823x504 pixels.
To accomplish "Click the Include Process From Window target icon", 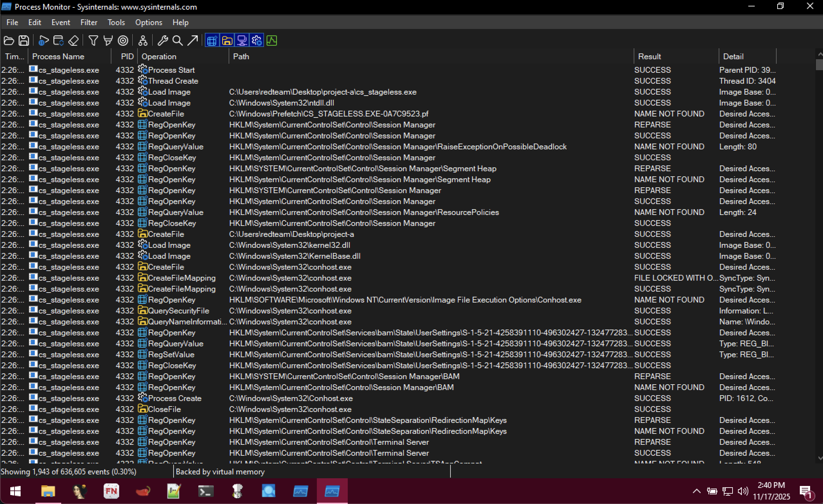I will point(123,41).
